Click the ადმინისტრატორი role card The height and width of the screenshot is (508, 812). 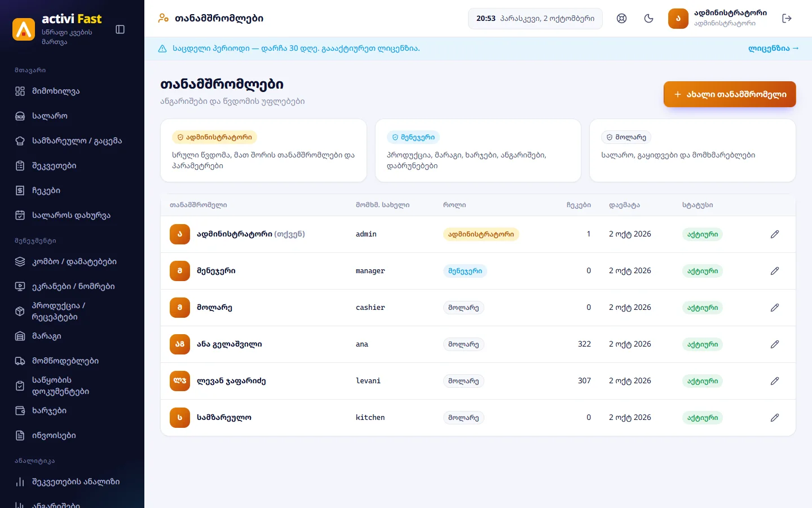pos(263,150)
